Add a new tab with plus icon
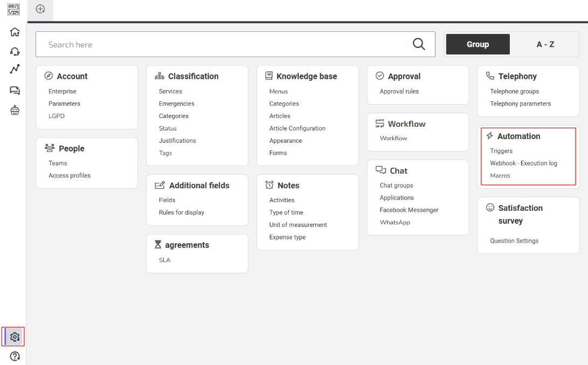 (40, 9)
